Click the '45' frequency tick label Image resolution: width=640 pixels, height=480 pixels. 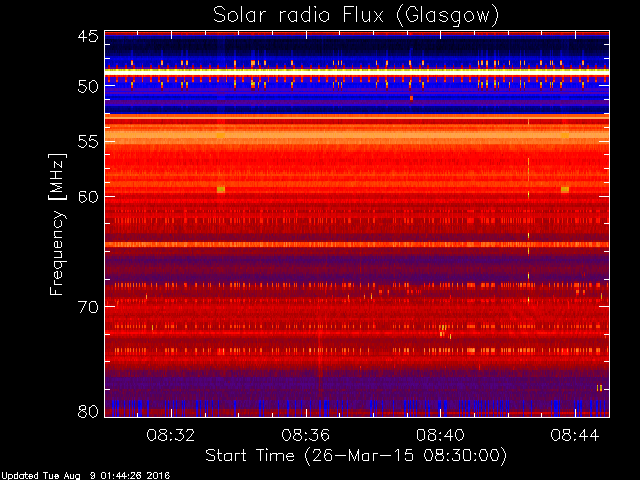point(88,37)
